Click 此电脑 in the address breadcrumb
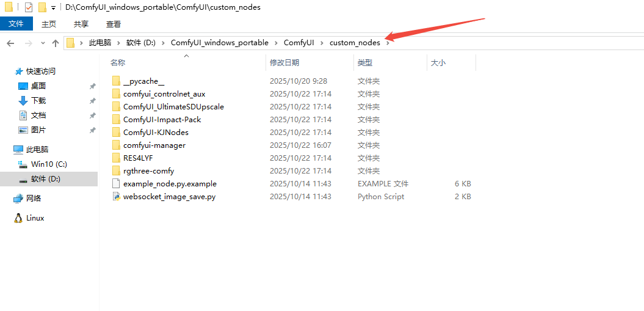 [x=100, y=43]
